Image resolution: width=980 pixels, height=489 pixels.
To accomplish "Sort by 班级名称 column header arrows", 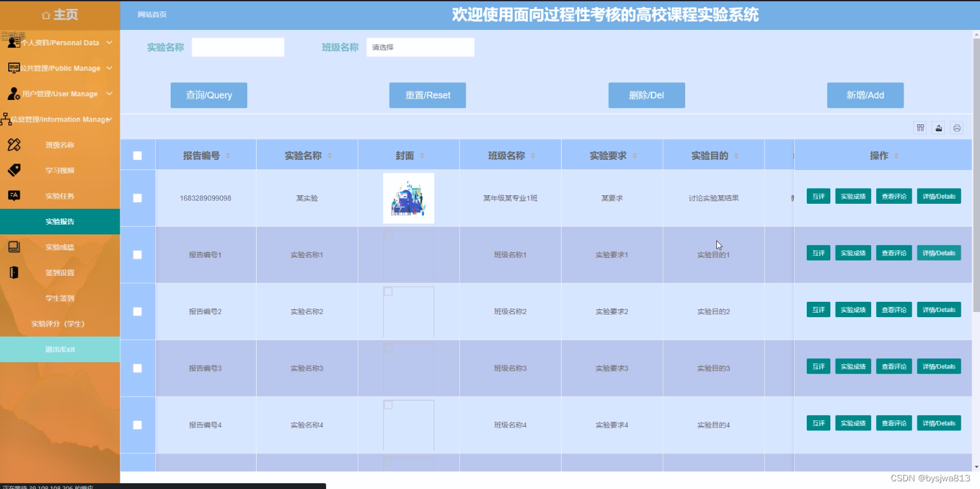I will tap(533, 156).
